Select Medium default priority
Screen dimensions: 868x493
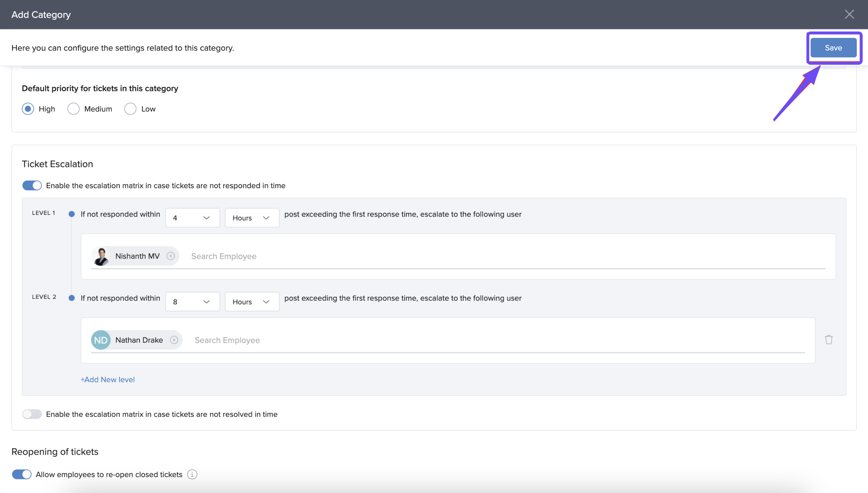coord(73,109)
